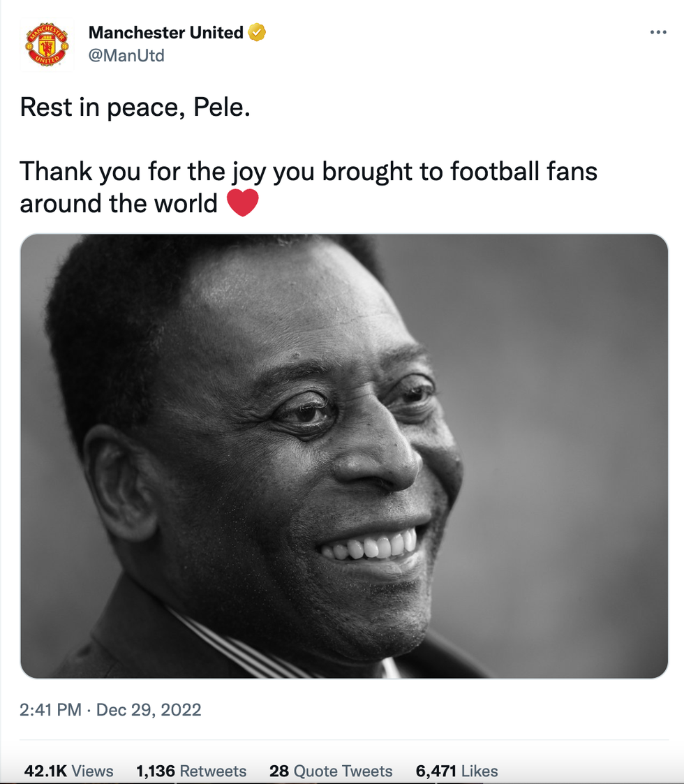The image size is (684, 784).
Task: Open the Manchester United display name
Action: (165, 32)
